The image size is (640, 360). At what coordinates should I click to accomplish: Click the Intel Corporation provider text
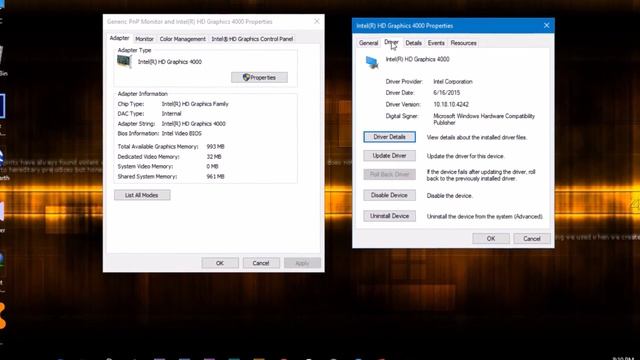[x=453, y=82]
